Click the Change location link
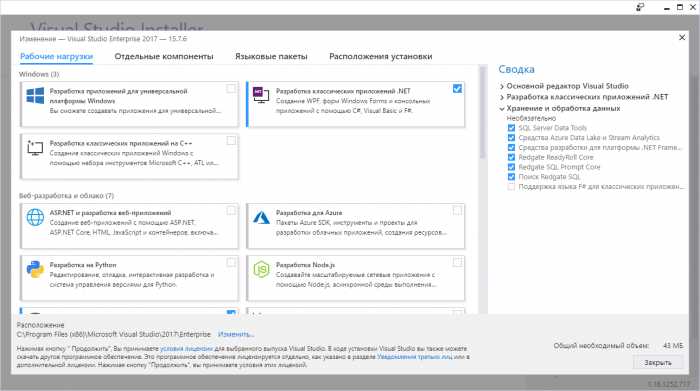 coord(236,334)
